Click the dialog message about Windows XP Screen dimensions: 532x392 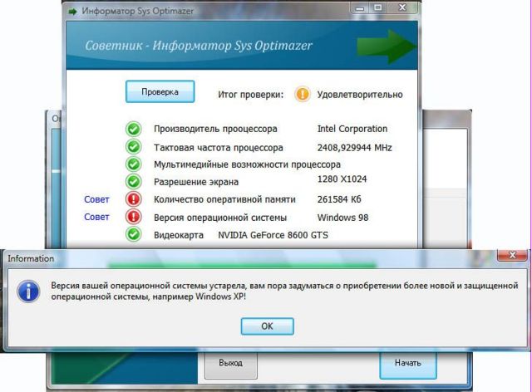(x=284, y=291)
